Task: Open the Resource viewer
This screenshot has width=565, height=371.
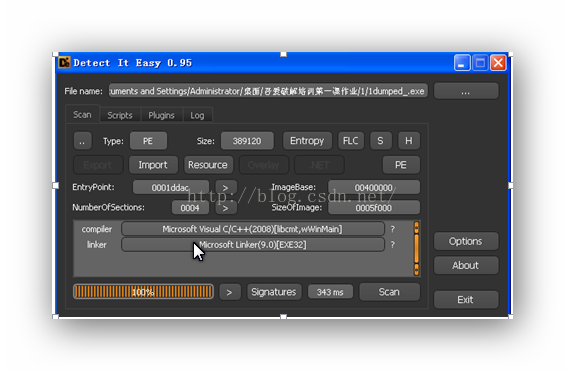Action: coord(208,165)
